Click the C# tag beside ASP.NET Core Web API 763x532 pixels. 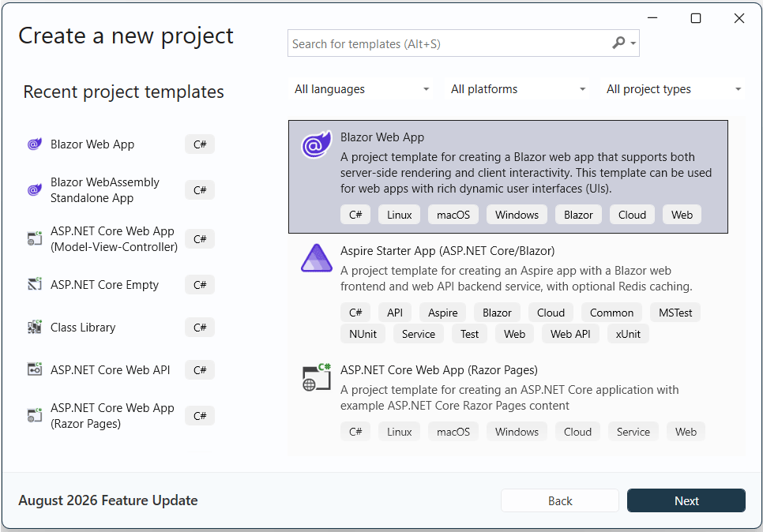pyautogui.click(x=200, y=370)
